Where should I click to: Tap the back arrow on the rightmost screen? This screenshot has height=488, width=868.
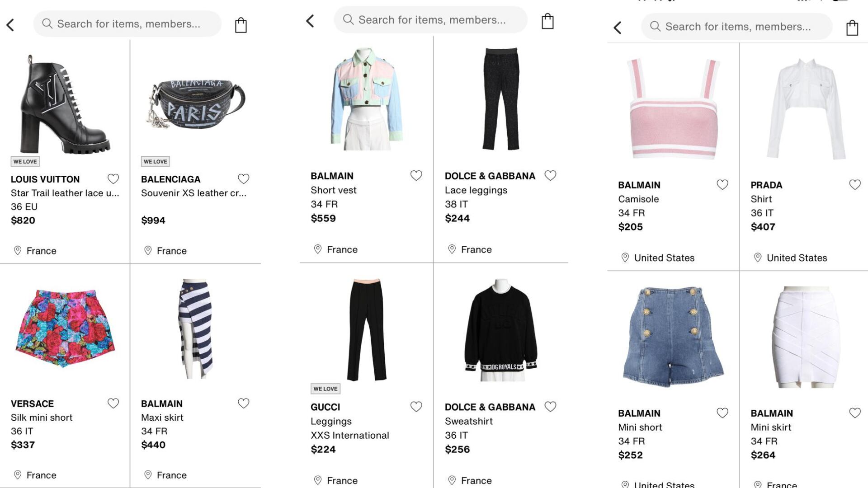[x=618, y=27]
